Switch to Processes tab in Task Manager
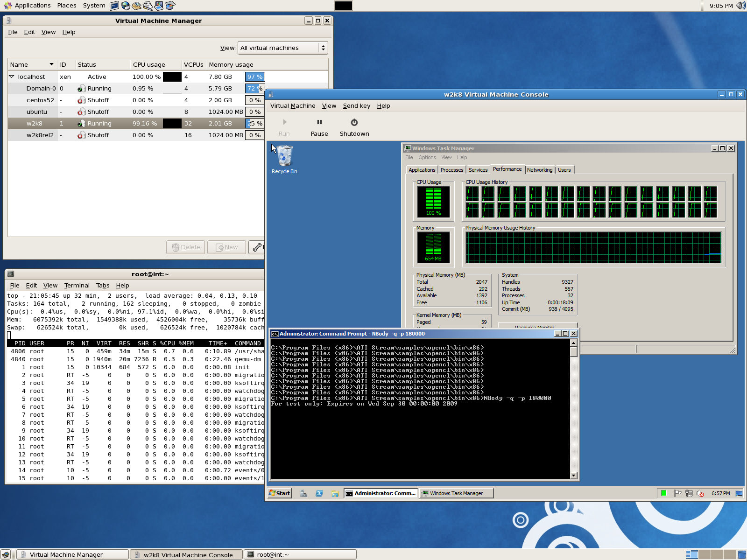The image size is (747, 560). tap(452, 170)
